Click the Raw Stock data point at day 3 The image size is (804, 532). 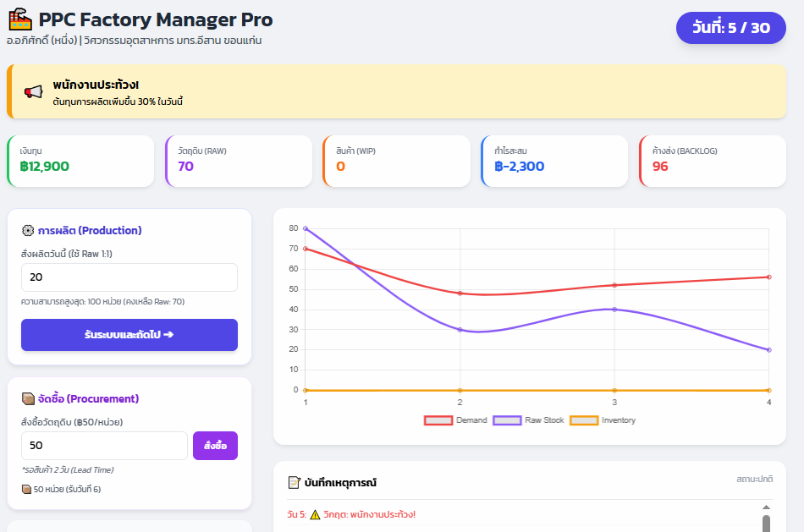614,310
